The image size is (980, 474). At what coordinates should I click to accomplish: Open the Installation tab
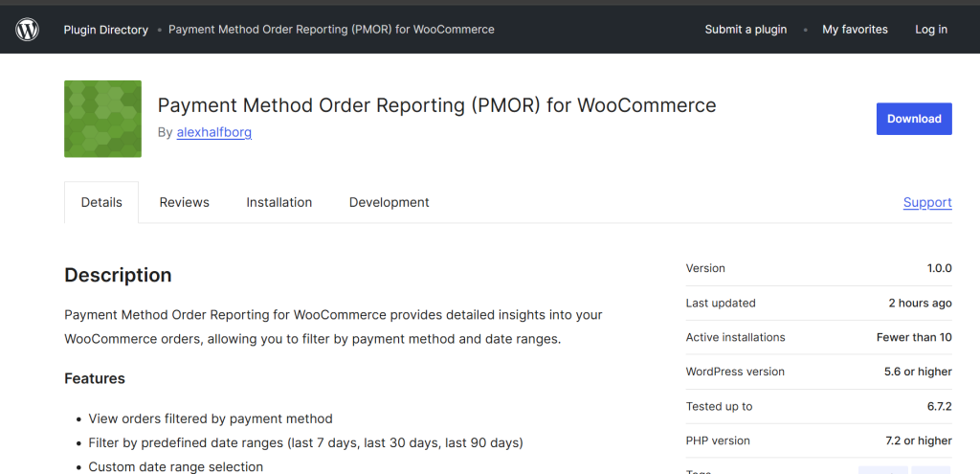(x=278, y=203)
